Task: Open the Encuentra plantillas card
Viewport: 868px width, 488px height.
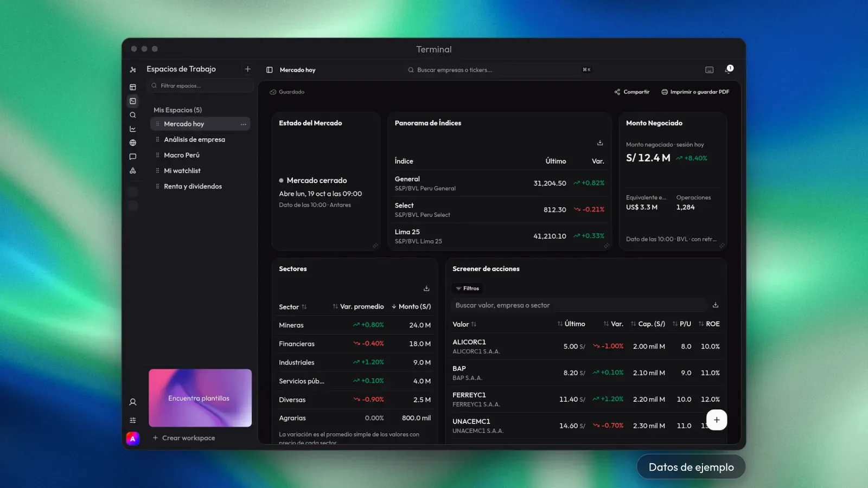Action: point(200,398)
